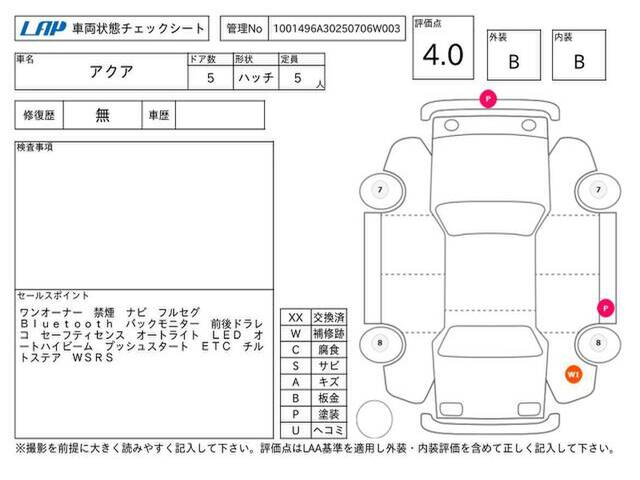640x480 pixels.
Task: Click the empty 車歴 field
Action: (220, 115)
